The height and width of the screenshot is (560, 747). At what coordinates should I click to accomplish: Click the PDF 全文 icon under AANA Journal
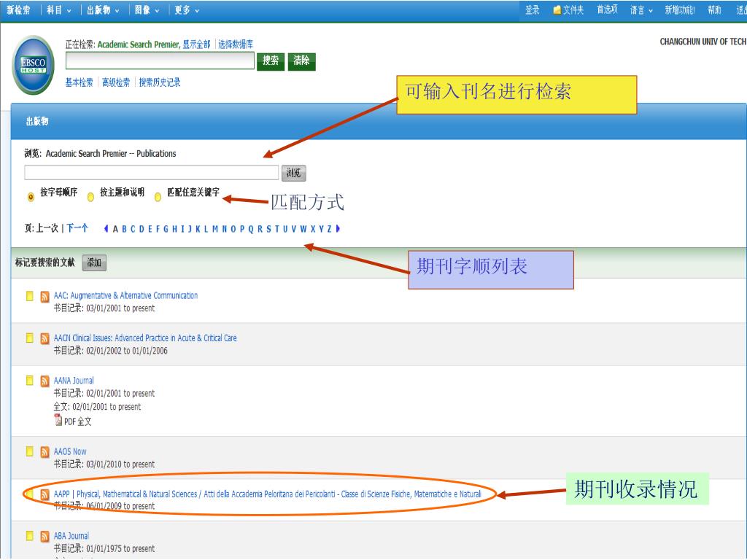pos(58,420)
